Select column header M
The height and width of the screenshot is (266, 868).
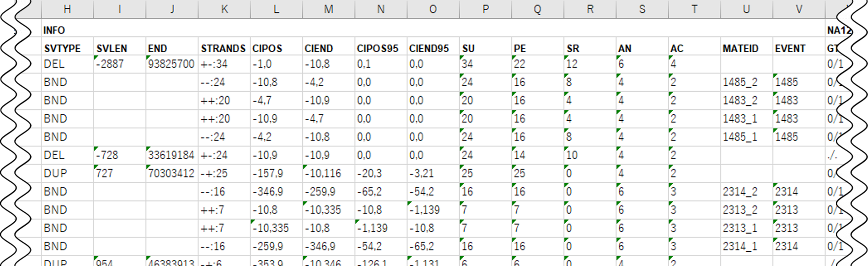point(328,9)
